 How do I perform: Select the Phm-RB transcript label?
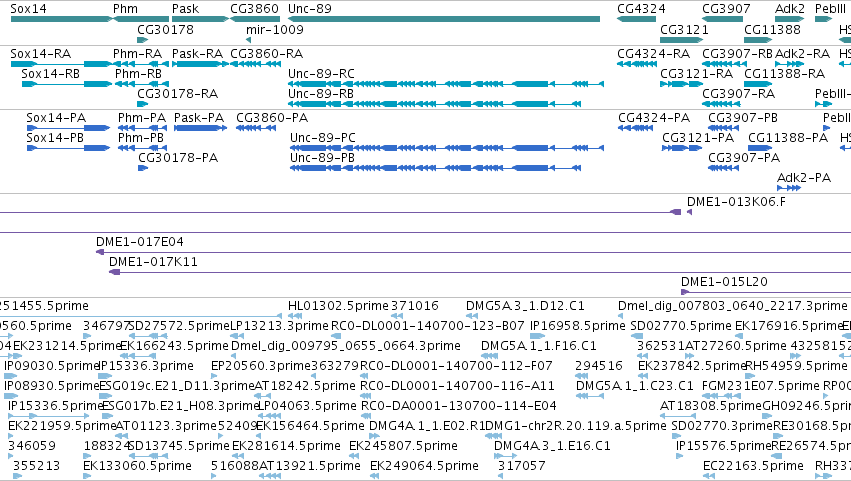138,73
